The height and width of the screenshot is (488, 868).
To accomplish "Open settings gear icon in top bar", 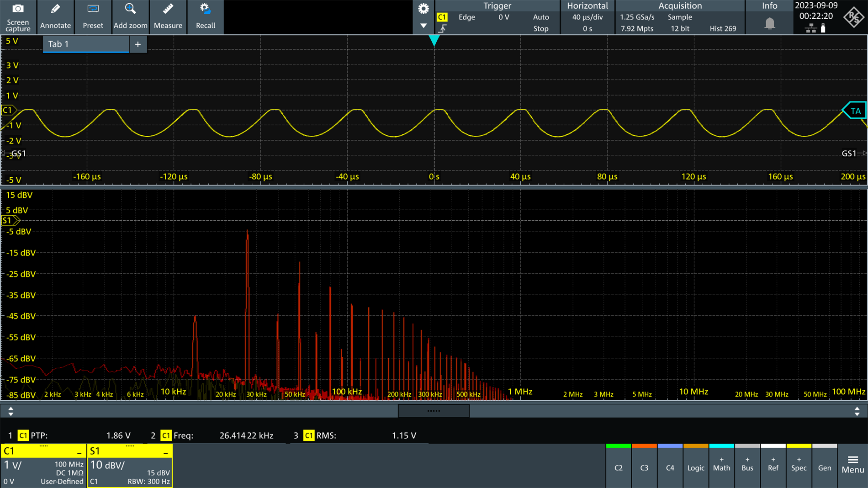I will [x=423, y=9].
